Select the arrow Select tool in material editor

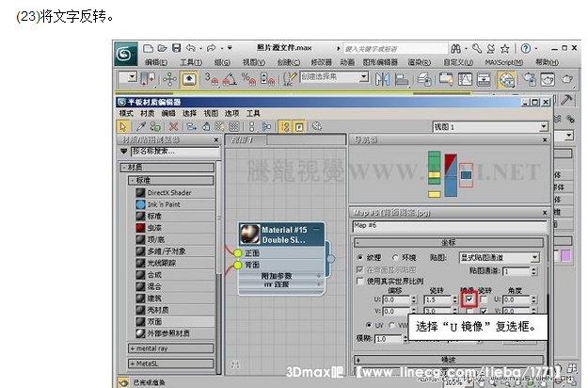pyautogui.click(x=122, y=127)
